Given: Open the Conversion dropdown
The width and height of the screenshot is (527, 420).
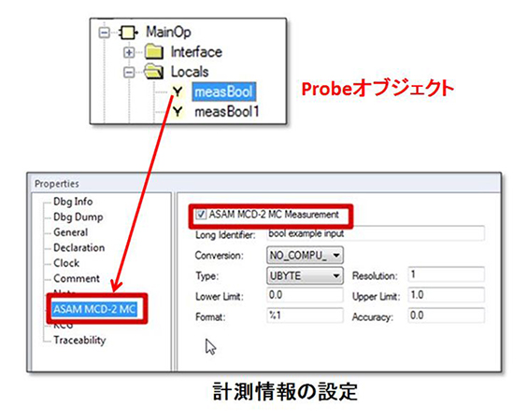Looking at the screenshot, I should click(305, 256).
